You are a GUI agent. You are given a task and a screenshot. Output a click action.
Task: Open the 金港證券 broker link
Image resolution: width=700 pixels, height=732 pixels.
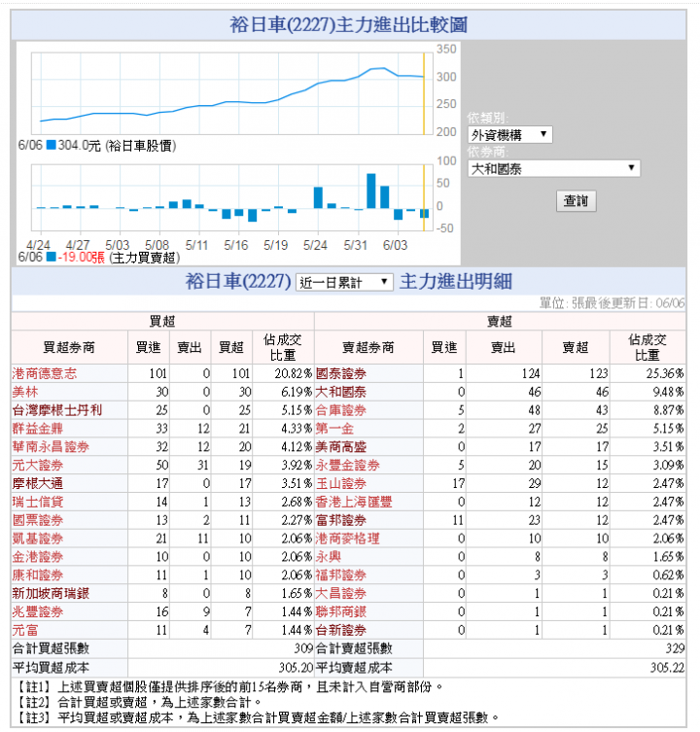click(x=38, y=556)
